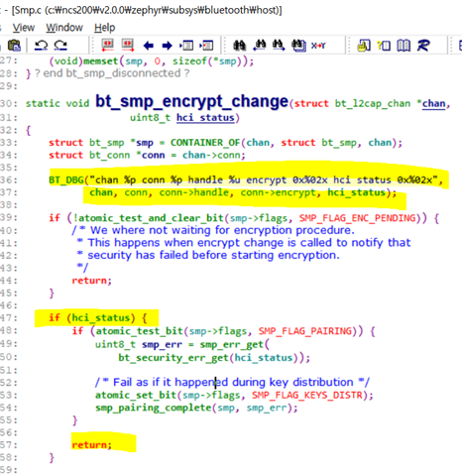Click conn->handle argument on line 37
462x476 pixels.
pyautogui.click(x=194, y=192)
